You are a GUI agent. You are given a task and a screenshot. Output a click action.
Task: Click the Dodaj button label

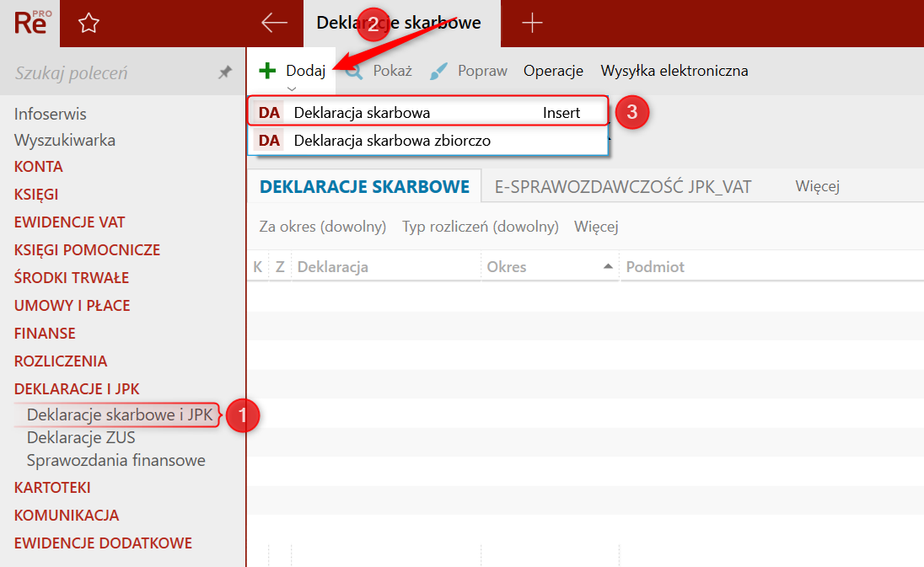[x=306, y=71]
